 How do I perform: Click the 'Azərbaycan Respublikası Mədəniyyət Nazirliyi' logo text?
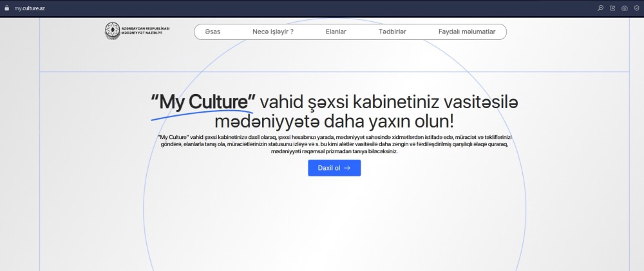[146, 31]
